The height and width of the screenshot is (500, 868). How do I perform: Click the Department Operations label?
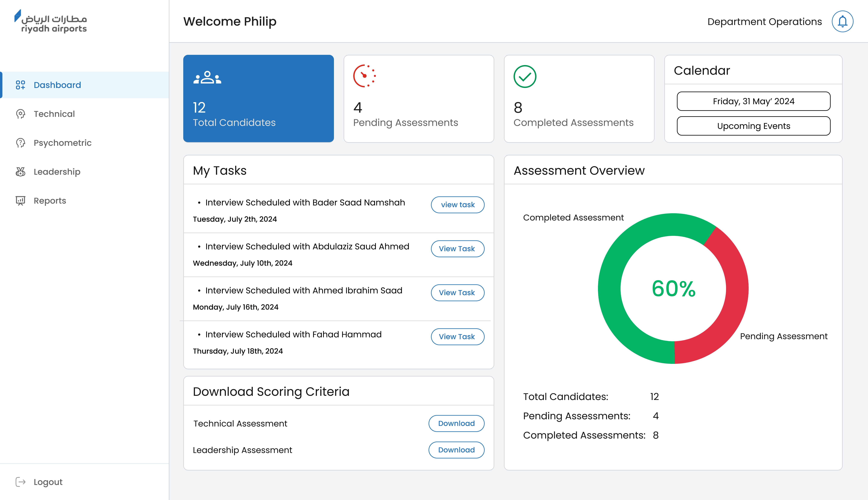(765, 22)
